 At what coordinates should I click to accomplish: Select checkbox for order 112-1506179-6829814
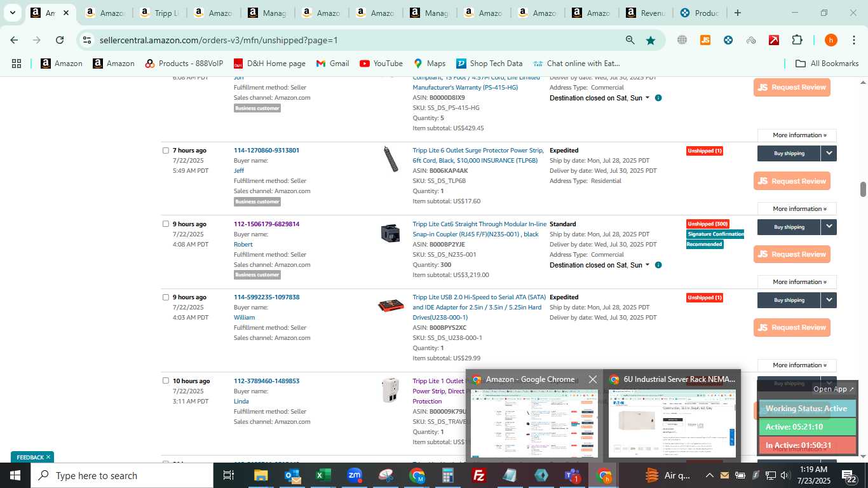pyautogui.click(x=166, y=224)
